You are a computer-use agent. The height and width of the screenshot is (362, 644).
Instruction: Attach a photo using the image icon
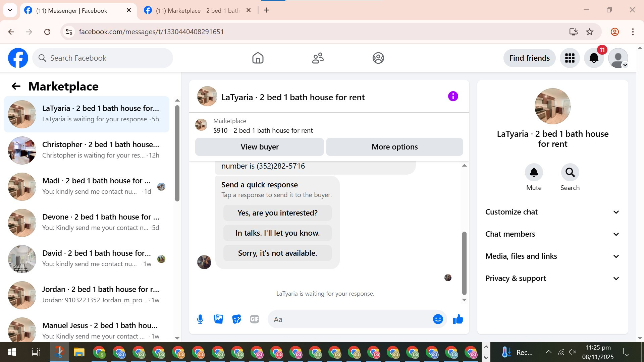click(x=218, y=319)
